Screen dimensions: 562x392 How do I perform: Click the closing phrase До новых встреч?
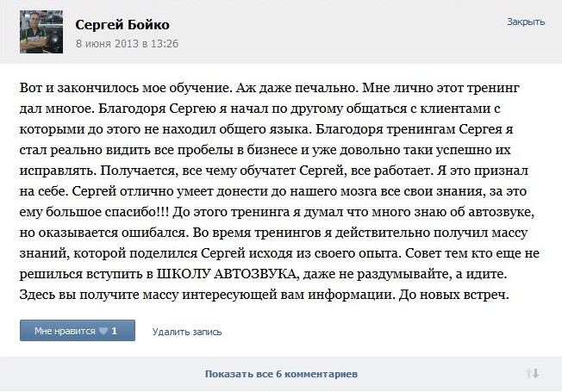453,295
